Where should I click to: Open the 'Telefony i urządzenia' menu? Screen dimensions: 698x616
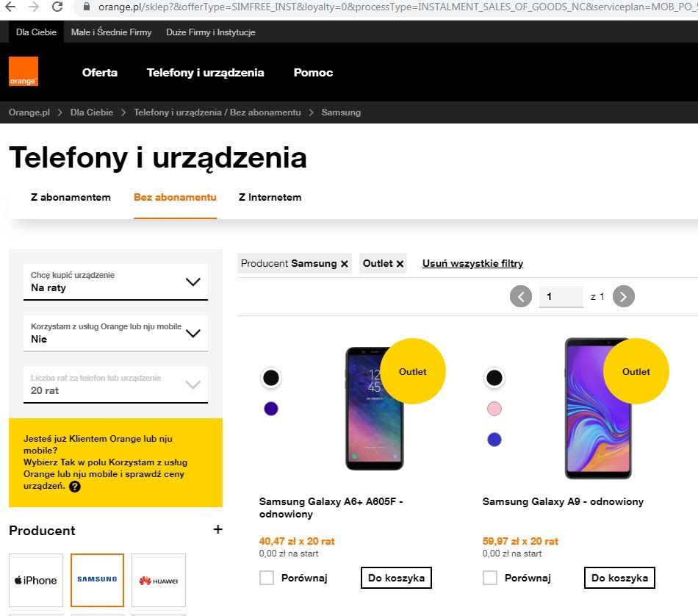[x=205, y=72]
